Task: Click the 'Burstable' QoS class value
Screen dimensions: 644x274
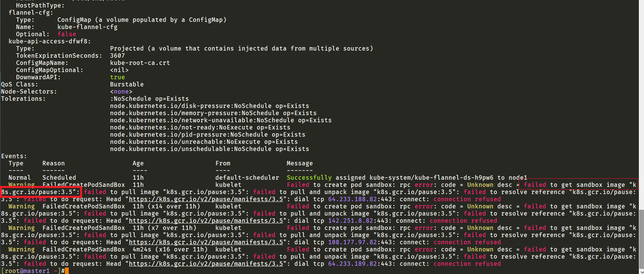Action: coord(127,84)
